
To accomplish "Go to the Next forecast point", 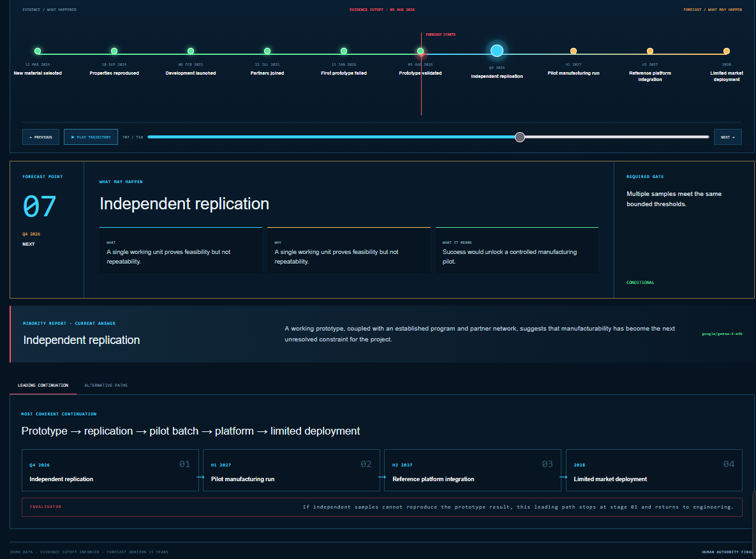I will point(727,137).
